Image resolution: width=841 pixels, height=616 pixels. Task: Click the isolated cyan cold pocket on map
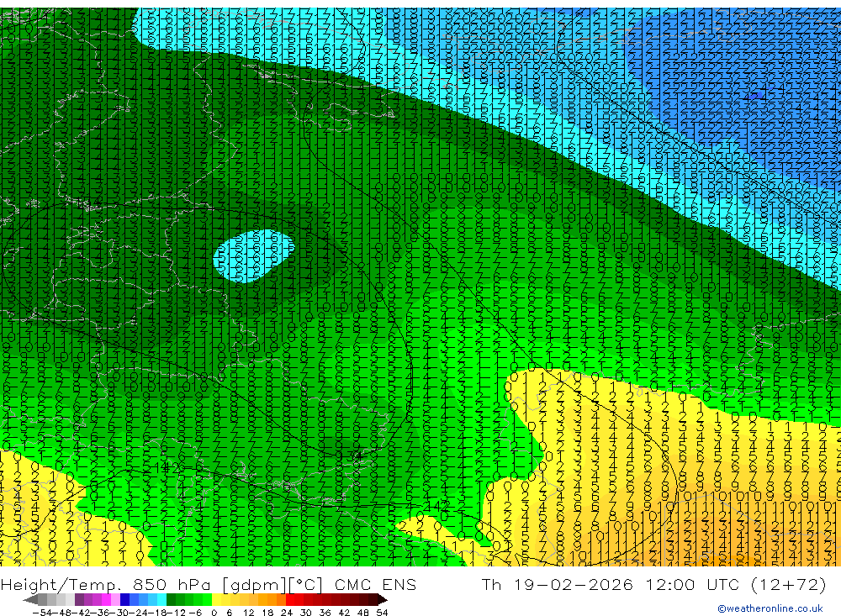coord(254,255)
